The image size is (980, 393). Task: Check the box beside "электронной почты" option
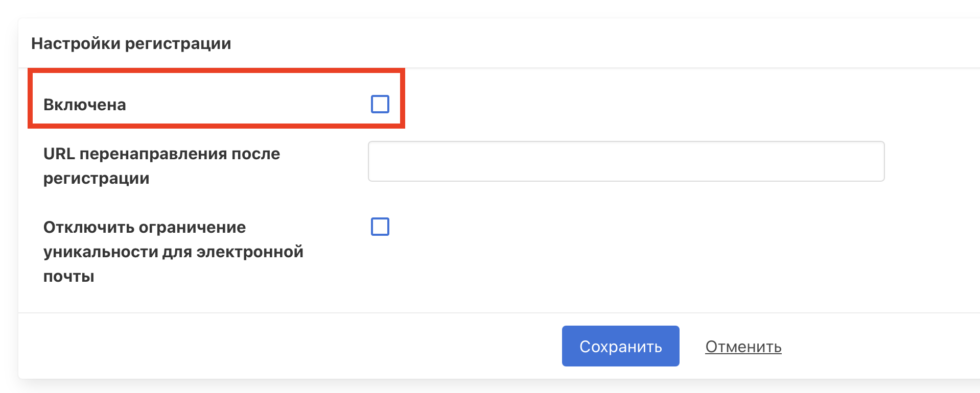[x=380, y=227]
